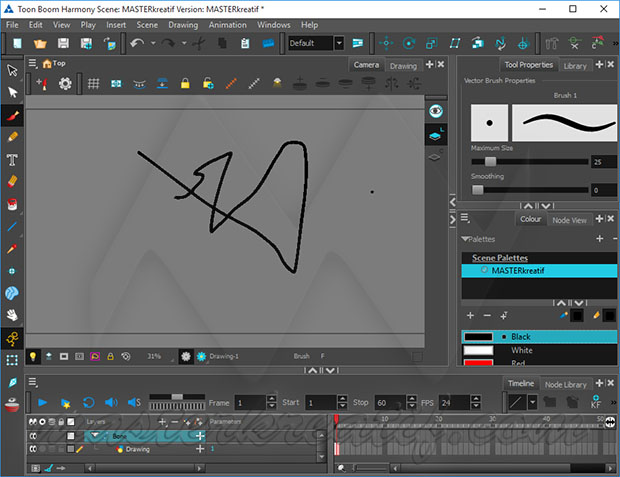Add new layer in Timeline
This screenshot has height=477, width=620.
coord(162,422)
